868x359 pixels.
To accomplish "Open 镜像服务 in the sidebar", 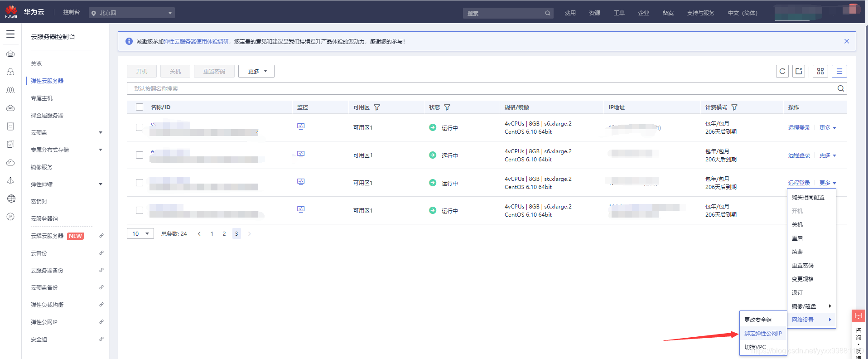I will (x=42, y=167).
